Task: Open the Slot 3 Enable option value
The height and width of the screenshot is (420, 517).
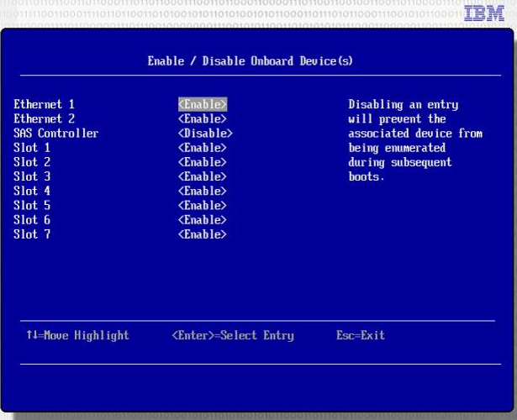Action: [203, 176]
